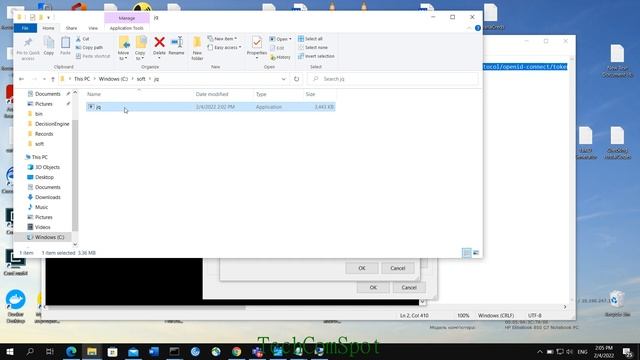Viewport: 640px width, 360px height.
Task: Click Invert selection in the ribbon
Action: (316, 56)
